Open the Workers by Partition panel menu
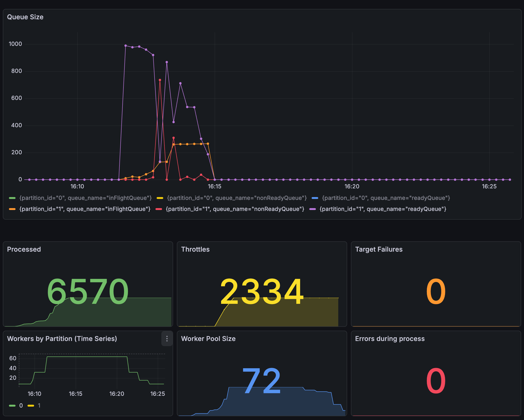The height and width of the screenshot is (420, 524). (167, 339)
